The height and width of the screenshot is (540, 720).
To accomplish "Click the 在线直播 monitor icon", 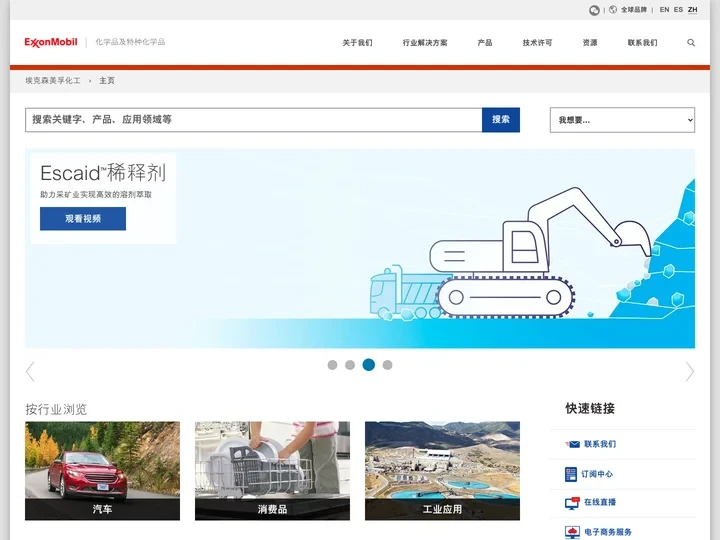I will (x=572, y=503).
